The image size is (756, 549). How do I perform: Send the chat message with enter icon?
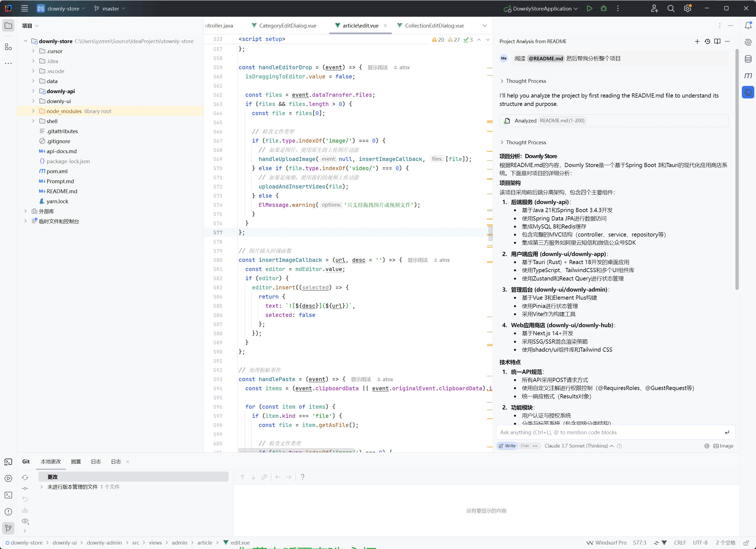pyautogui.click(x=727, y=433)
